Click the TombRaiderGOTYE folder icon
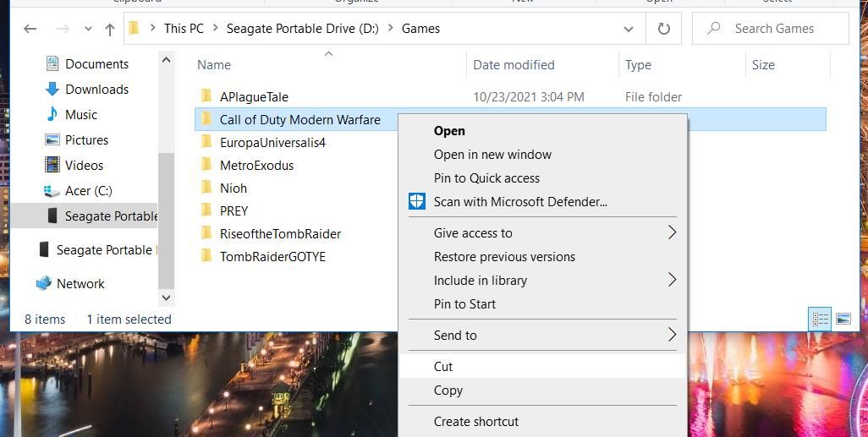 pos(206,255)
